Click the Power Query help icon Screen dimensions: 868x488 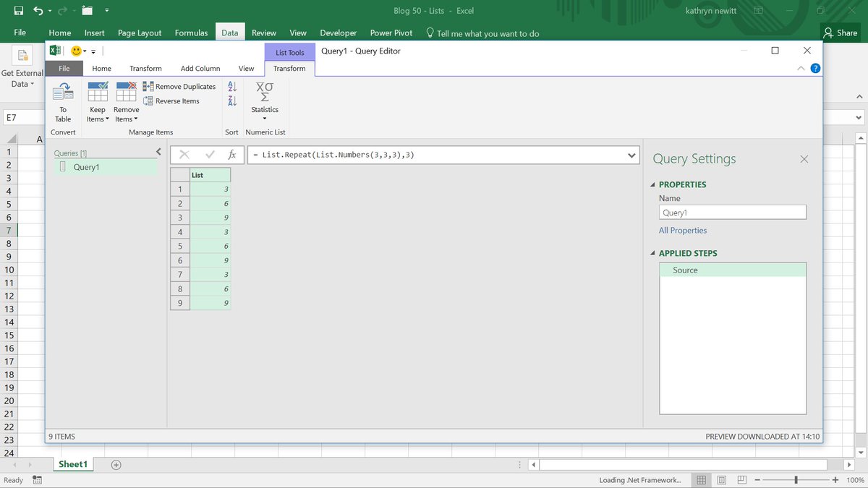coord(814,68)
